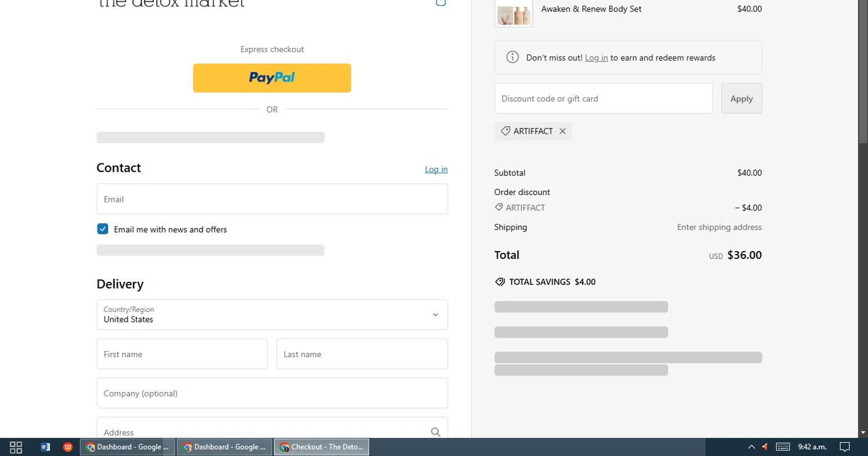Remove the ARTIFFACT discount code chip
868x456 pixels.
[x=562, y=131]
